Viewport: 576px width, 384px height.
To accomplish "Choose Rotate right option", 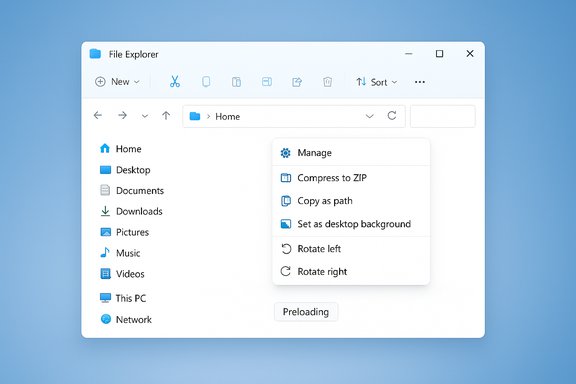I will pos(351,272).
